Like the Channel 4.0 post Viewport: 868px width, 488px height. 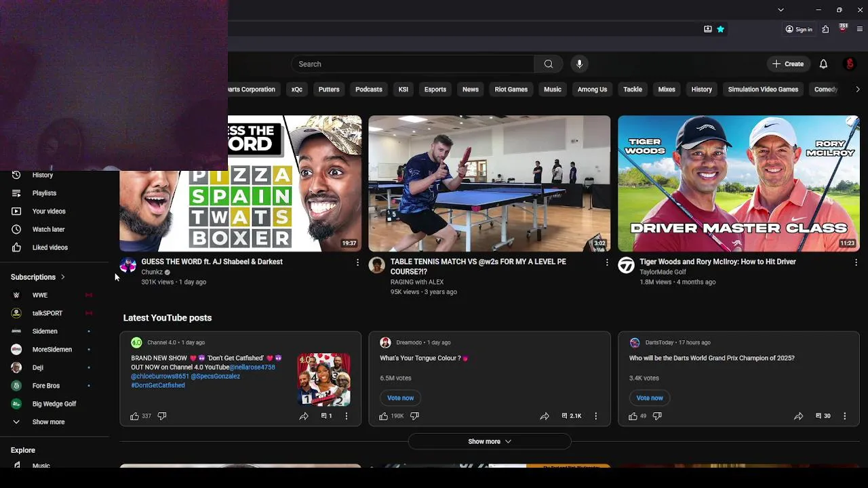[134, 416]
